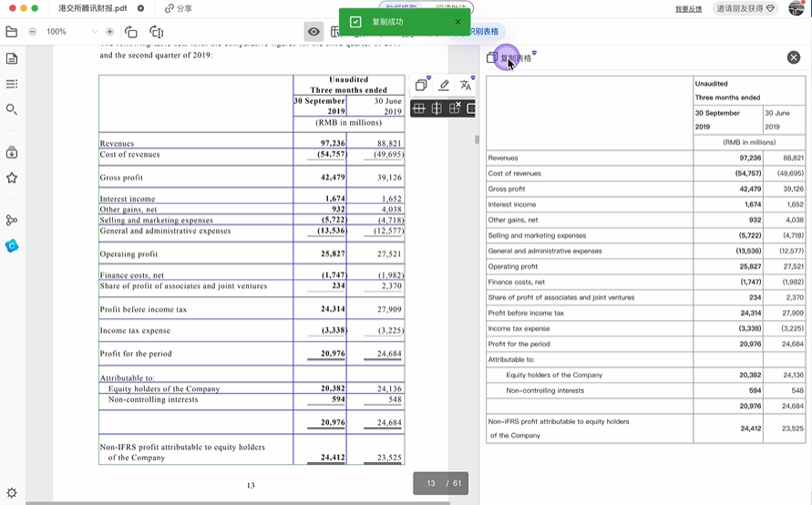
Task: Click '30 September' header in the recognized table panel
Action: [x=717, y=113]
